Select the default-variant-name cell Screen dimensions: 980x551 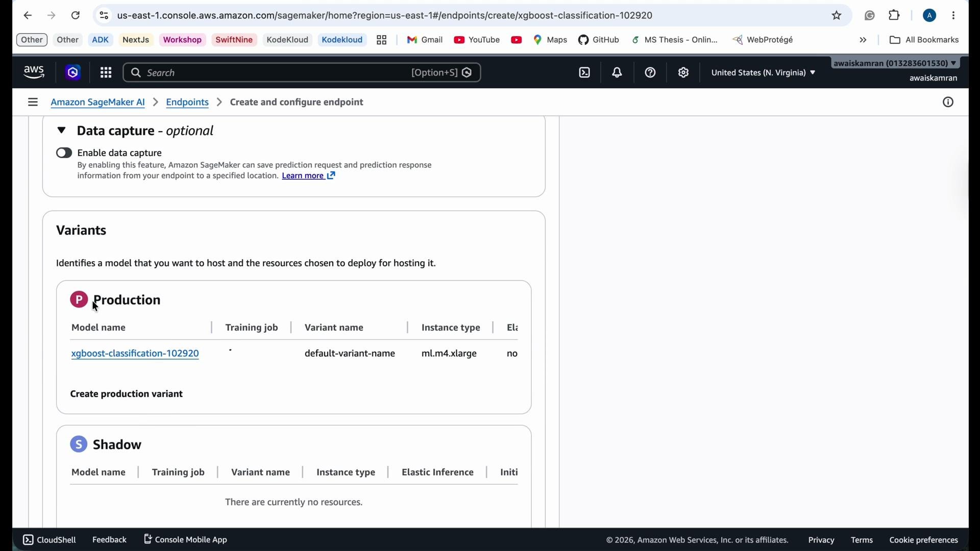click(x=350, y=354)
